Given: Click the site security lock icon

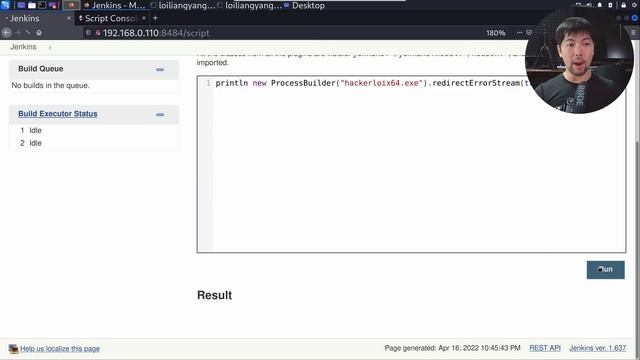Looking at the screenshot, I should [x=98, y=33].
